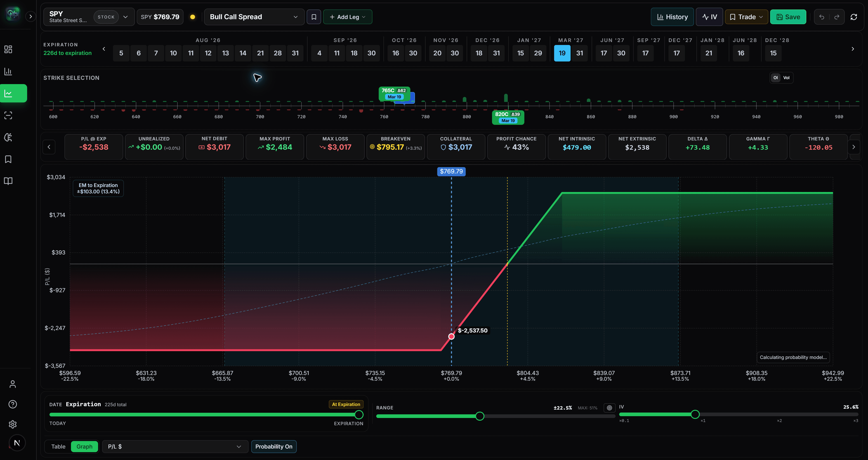The image size is (868, 460).
Task: Click the SPY $769.79 price button
Action: pos(160,17)
